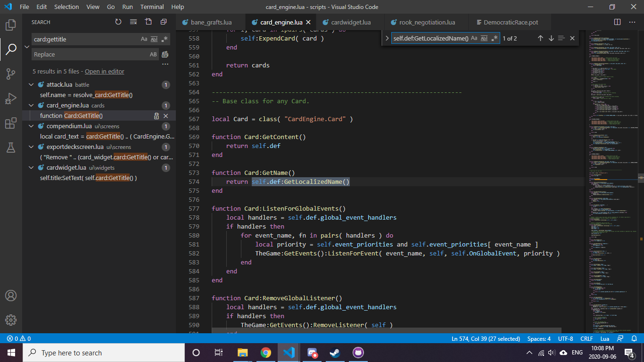Click the 'Open in editor' link
This screenshot has height=362, width=644.
pos(105,72)
